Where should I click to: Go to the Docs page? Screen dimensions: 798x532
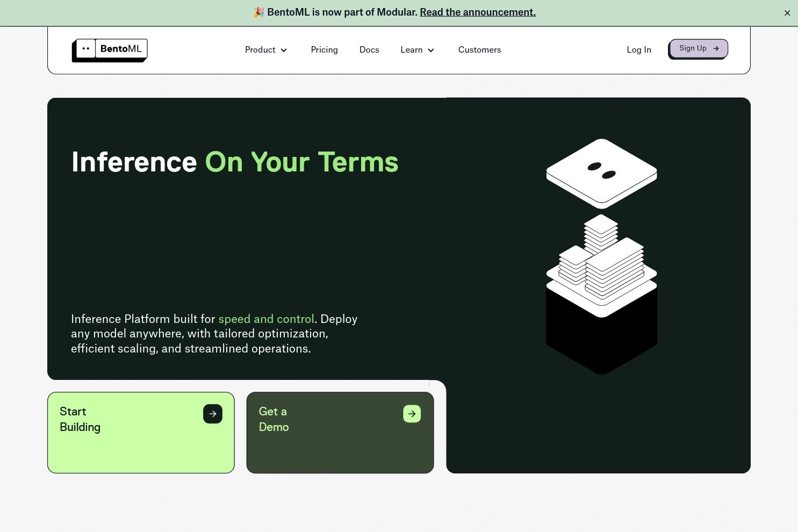coord(369,50)
